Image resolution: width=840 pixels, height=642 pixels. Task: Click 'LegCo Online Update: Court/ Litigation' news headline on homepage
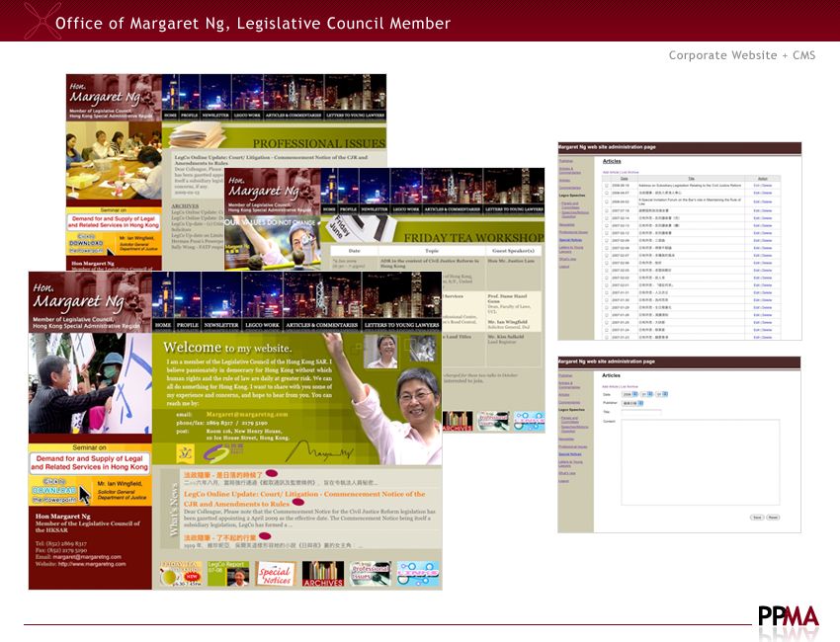(304, 499)
